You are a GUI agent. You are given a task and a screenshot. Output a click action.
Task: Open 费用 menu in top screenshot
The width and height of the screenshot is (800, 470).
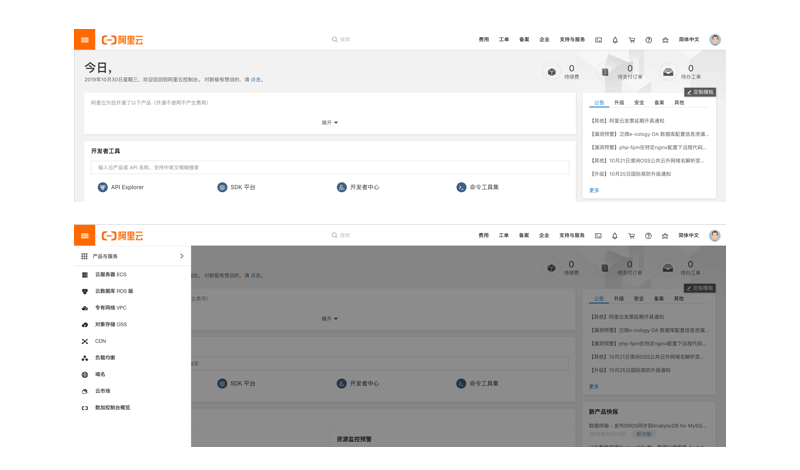pos(484,40)
